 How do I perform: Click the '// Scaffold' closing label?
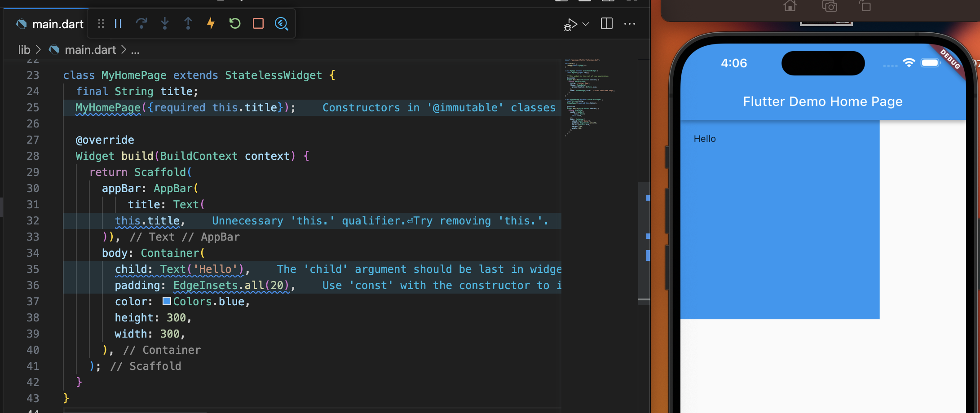[146, 366]
